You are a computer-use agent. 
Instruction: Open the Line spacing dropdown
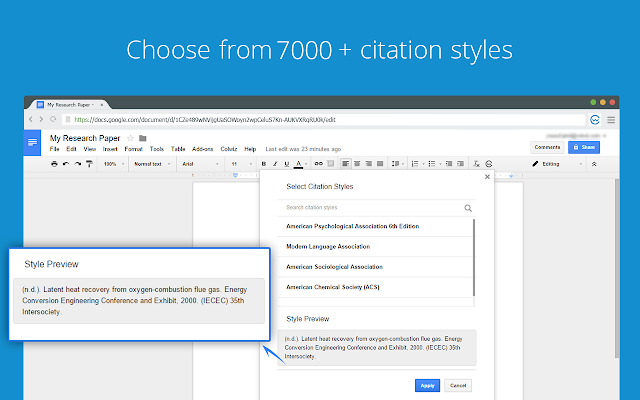pyautogui.click(x=398, y=164)
